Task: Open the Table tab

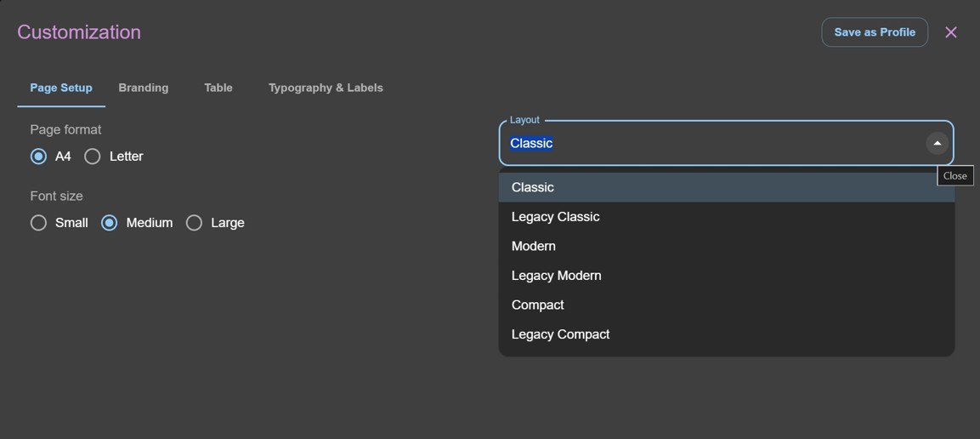Action: coord(218,88)
